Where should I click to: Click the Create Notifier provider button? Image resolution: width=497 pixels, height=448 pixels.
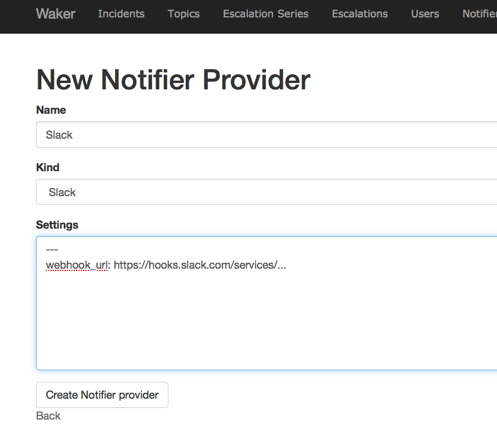coord(102,395)
